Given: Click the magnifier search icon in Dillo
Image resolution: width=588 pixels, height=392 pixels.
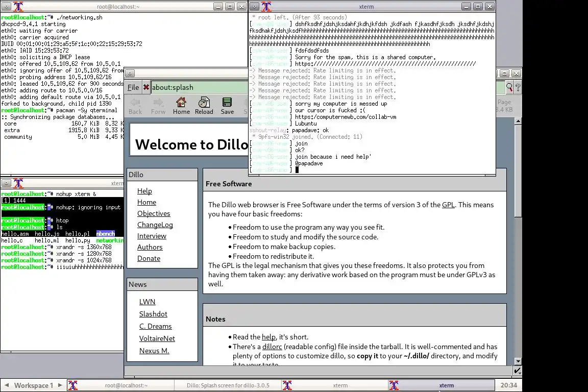Looking at the screenshot, I should (509, 87).
